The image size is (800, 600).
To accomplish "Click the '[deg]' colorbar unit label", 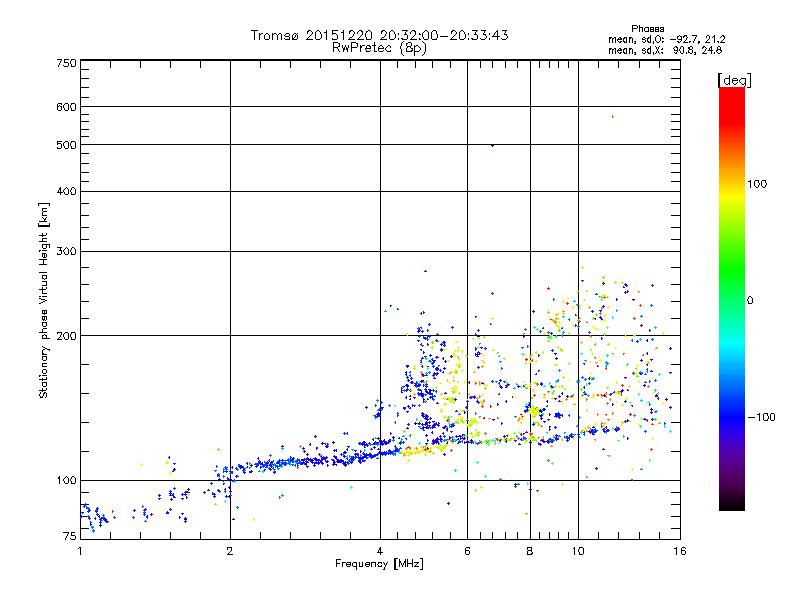I will pyautogui.click(x=734, y=80).
